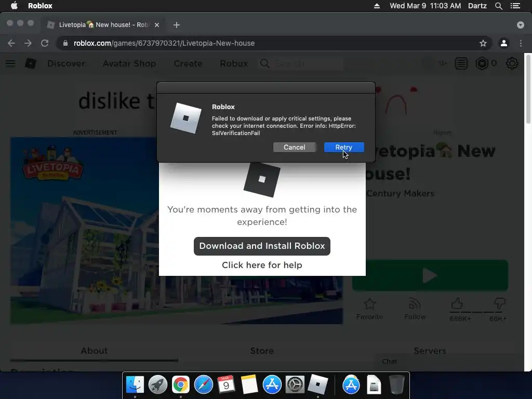Open Safari from the Dock
532x399 pixels.
pyautogui.click(x=204, y=385)
